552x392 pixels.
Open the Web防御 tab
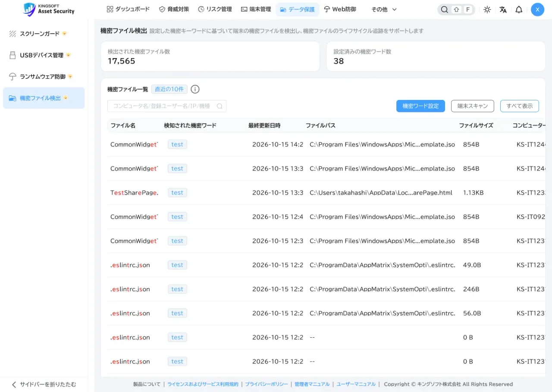tap(340, 9)
